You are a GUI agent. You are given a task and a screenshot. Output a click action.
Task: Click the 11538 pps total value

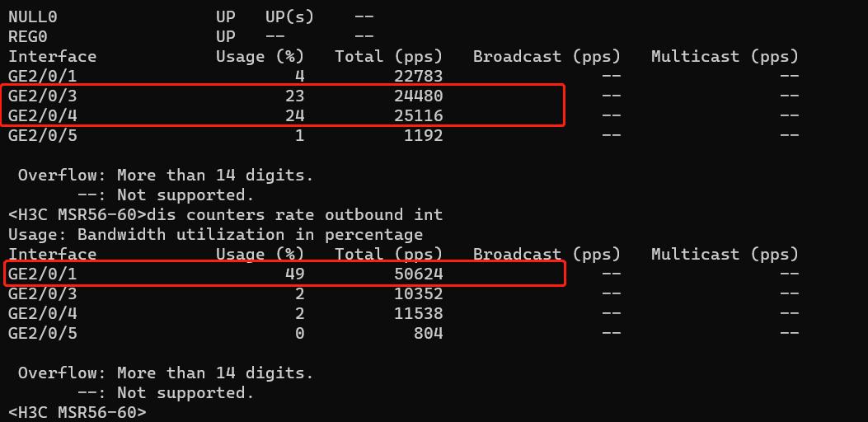pyautogui.click(x=418, y=313)
